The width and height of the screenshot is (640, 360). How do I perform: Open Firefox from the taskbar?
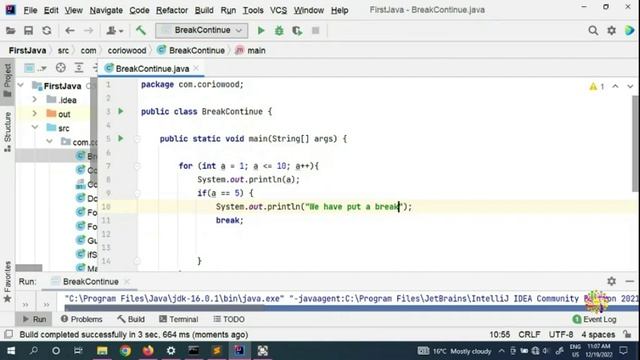click(148, 351)
